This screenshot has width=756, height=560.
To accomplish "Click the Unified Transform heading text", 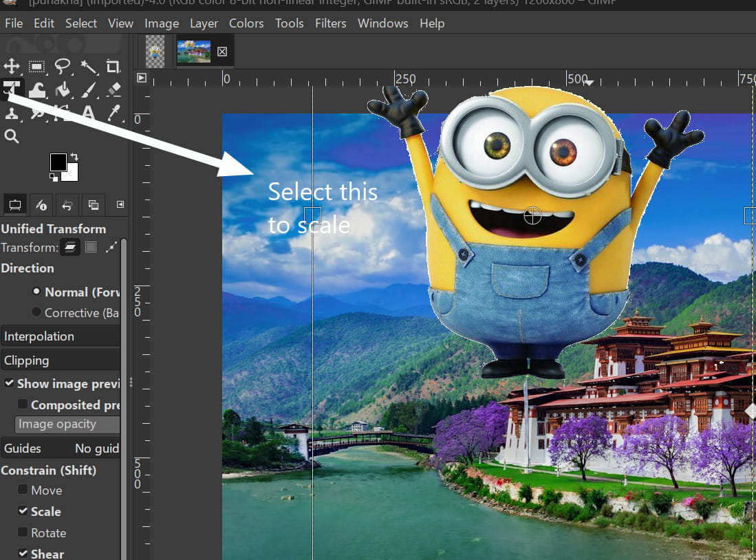I will click(54, 228).
